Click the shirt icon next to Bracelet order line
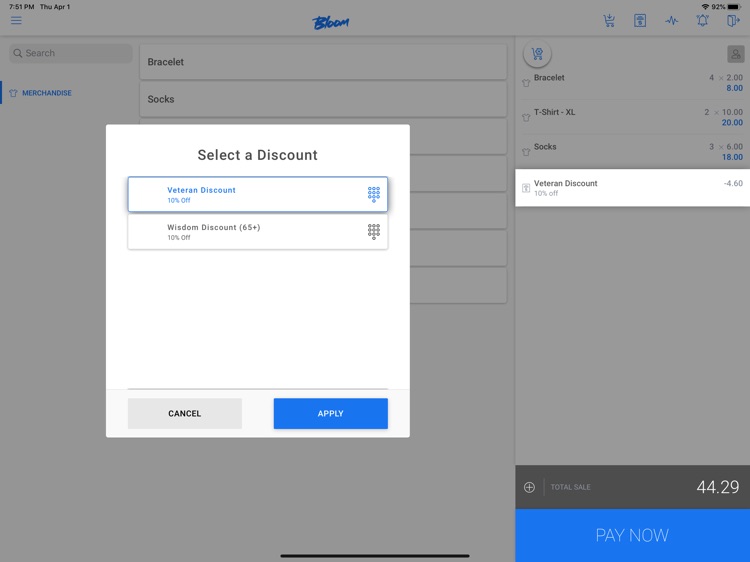 pos(526,83)
